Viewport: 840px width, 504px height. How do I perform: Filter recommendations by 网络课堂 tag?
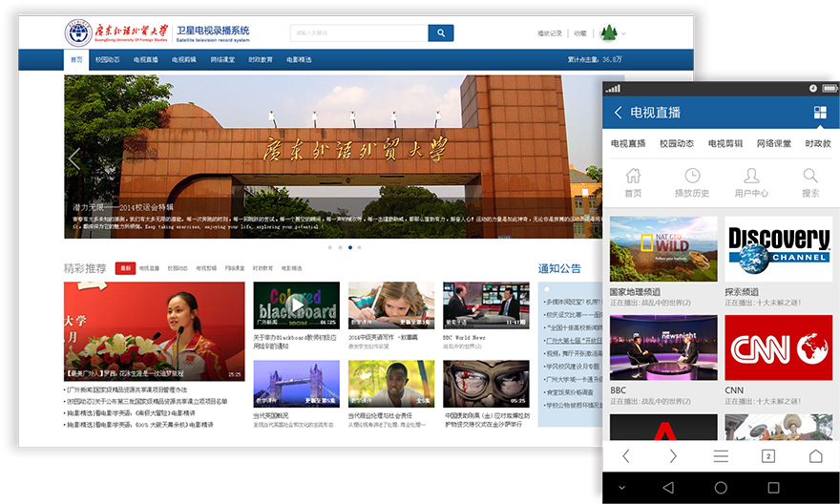tap(235, 268)
